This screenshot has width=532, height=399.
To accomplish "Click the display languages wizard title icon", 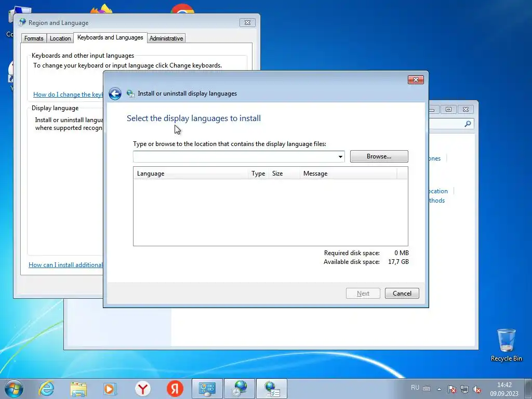I will pyautogui.click(x=130, y=94).
